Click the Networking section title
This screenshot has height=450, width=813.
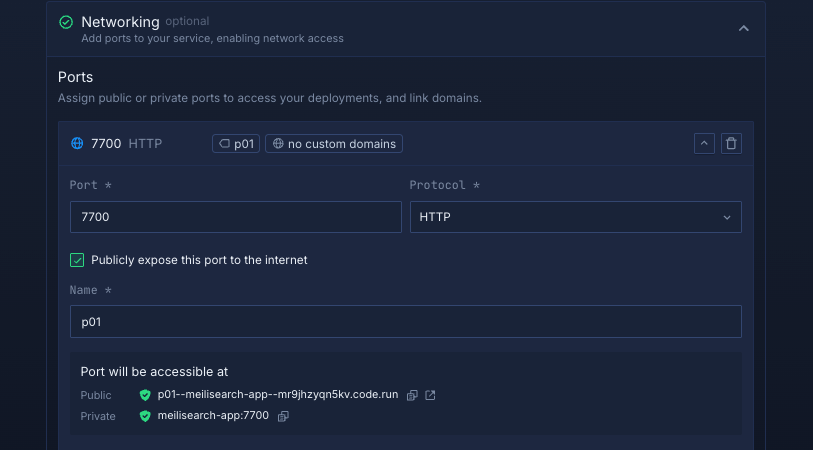pyautogui.click(x=120, y=21)
